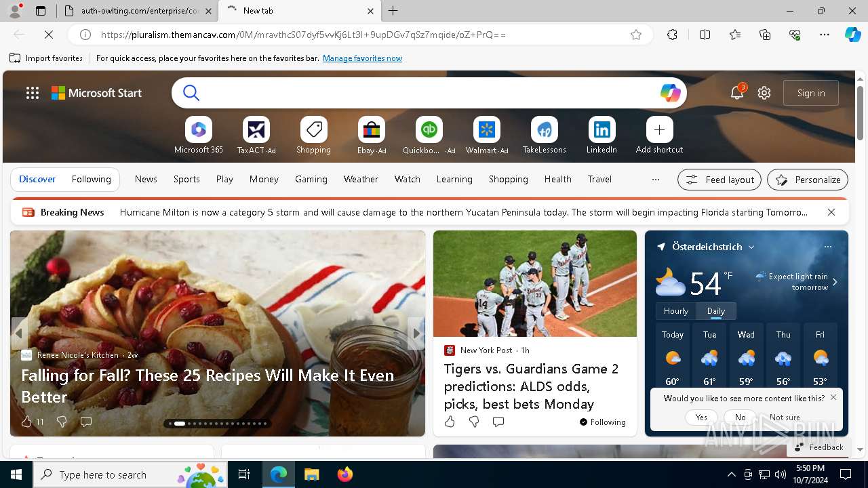Go to the Gaming category
Viewport: 868px width, 488px height.
[x=311, y=180]
